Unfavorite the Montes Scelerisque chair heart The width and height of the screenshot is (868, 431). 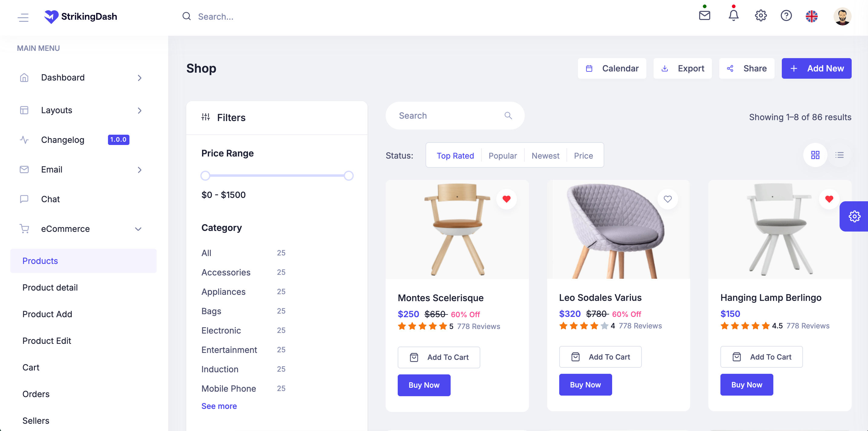click(x=507, y=199)
